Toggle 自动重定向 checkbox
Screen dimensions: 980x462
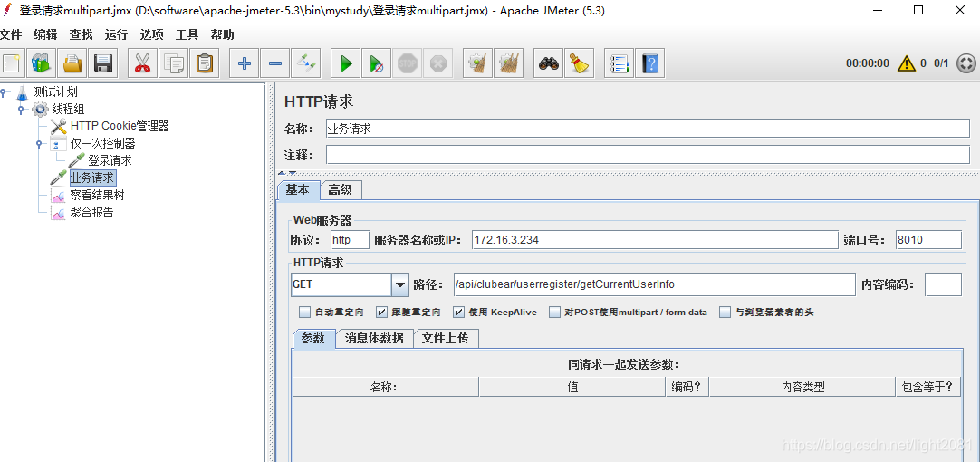tap(305, 312)
